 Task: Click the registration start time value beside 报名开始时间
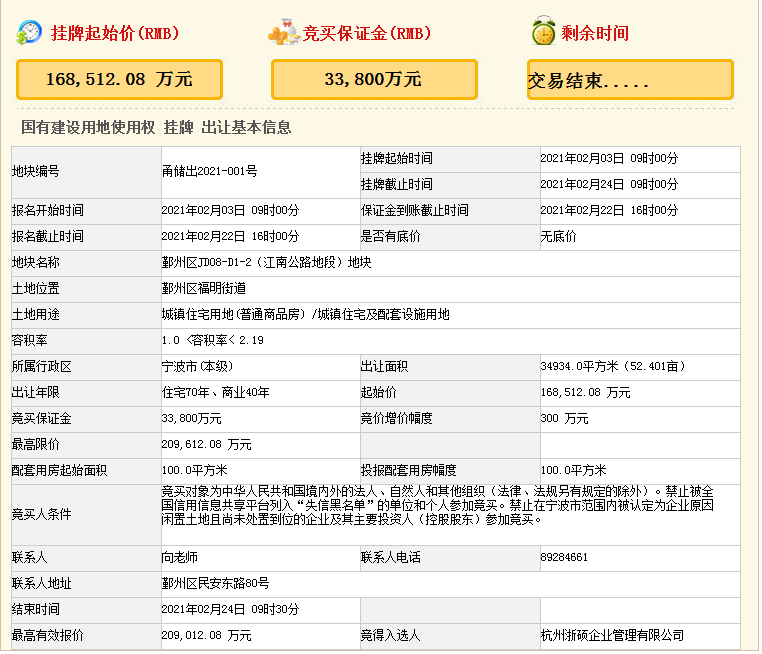tap(230, 210)
